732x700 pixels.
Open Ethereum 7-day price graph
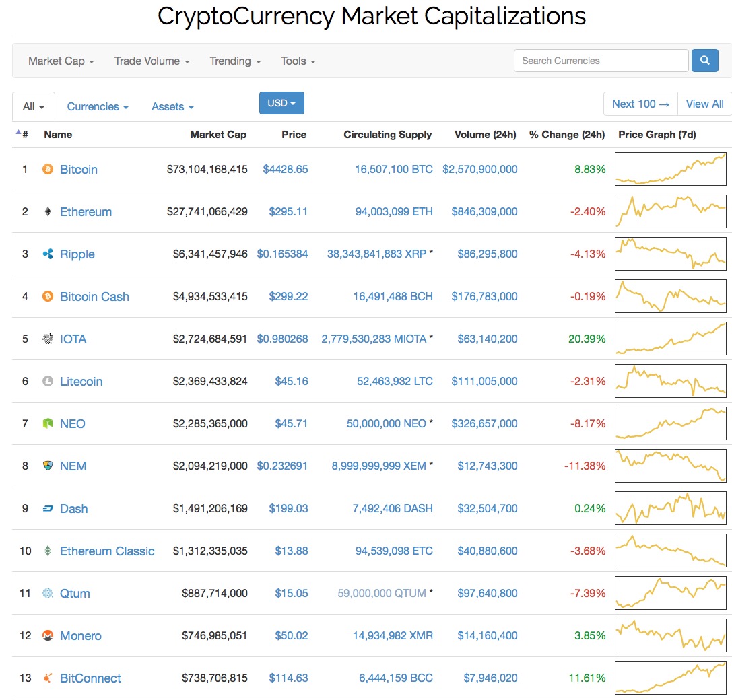670,211
